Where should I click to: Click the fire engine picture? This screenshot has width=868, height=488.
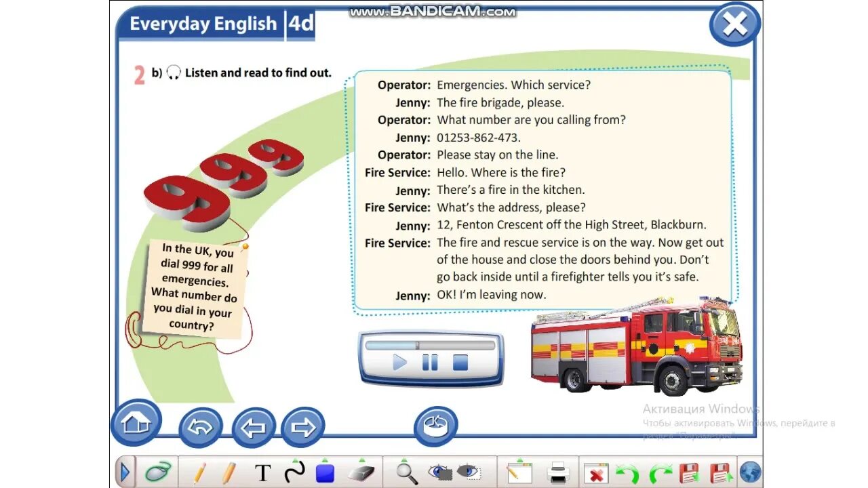click(x=637, y=346)
